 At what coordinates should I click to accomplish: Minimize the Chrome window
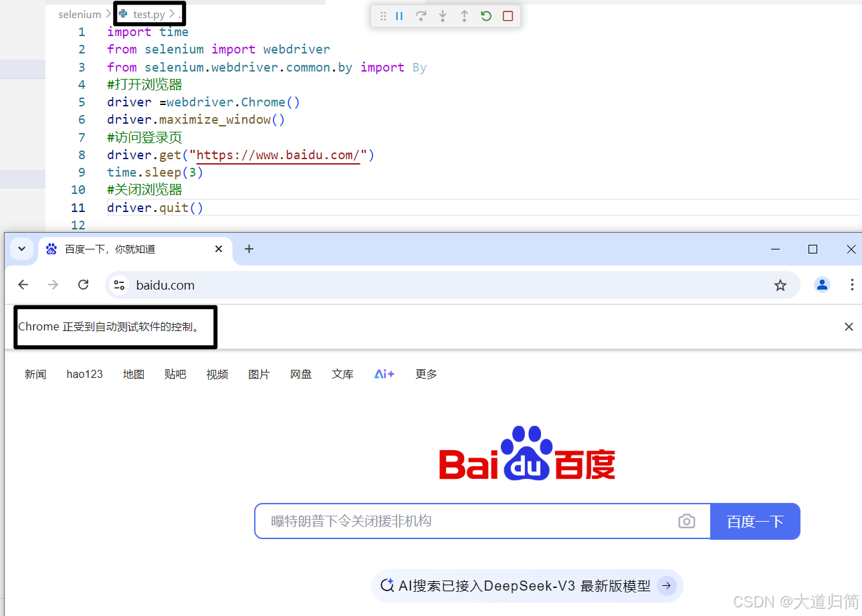click(x=776, y=249)
